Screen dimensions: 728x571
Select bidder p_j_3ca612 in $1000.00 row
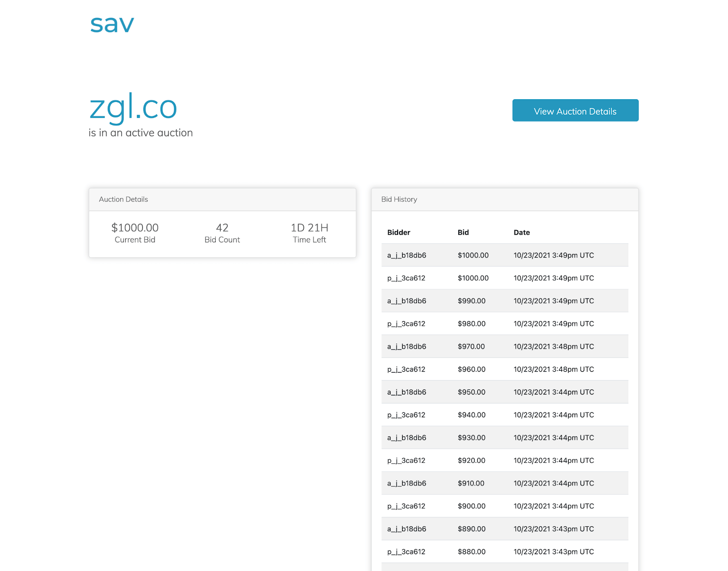point(406,278)
